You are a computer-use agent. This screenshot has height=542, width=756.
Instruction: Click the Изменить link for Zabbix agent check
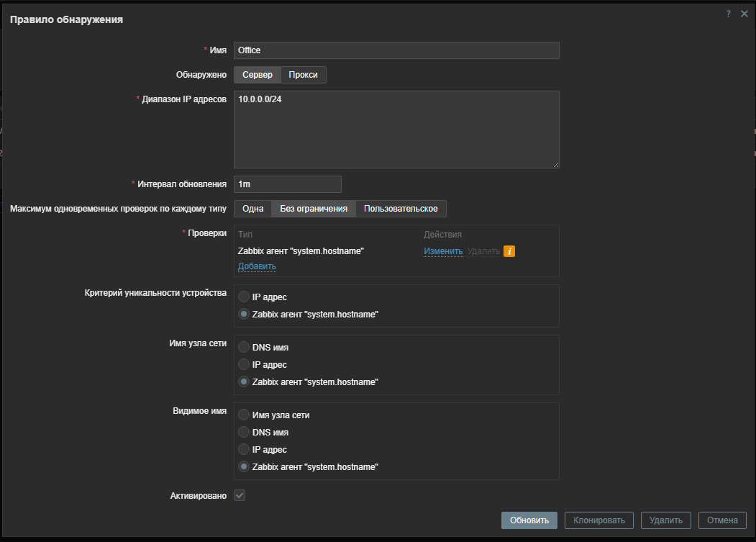pyautogui.click(x=443, y=251)
